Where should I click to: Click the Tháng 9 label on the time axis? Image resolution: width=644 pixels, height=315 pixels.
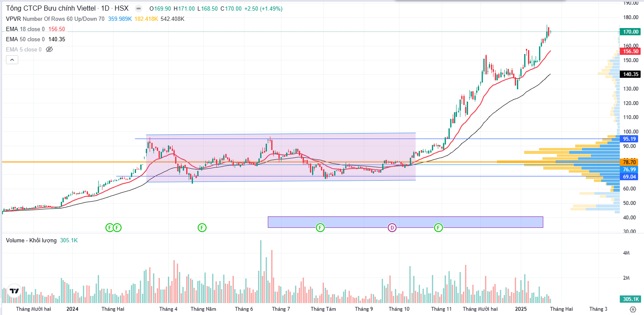(x=364, y=309)
